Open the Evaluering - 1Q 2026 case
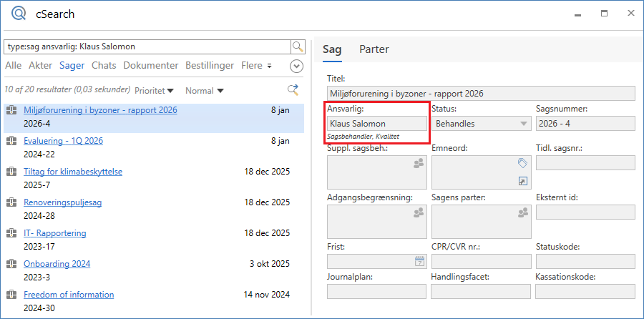 pyautogui.click(x=63, y=141)
